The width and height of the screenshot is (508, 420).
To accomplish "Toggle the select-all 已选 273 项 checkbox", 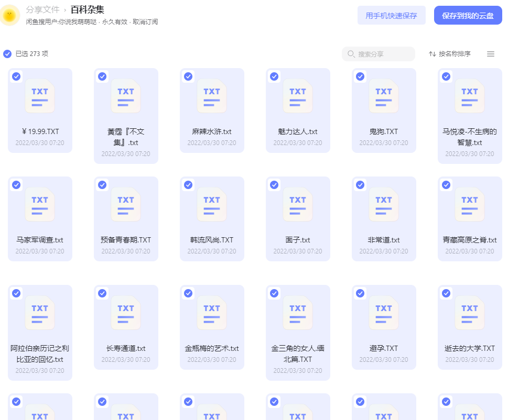I will pos(7,54).
